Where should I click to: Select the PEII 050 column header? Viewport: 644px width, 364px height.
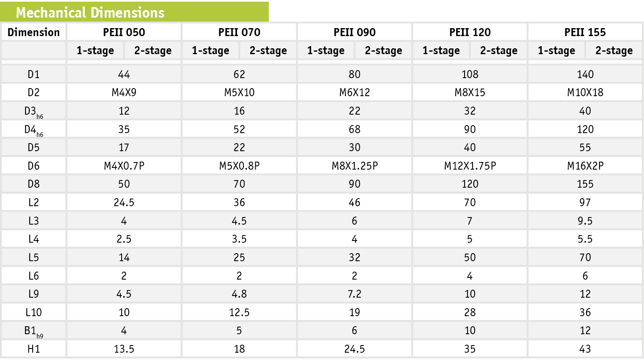pos(124,32)
